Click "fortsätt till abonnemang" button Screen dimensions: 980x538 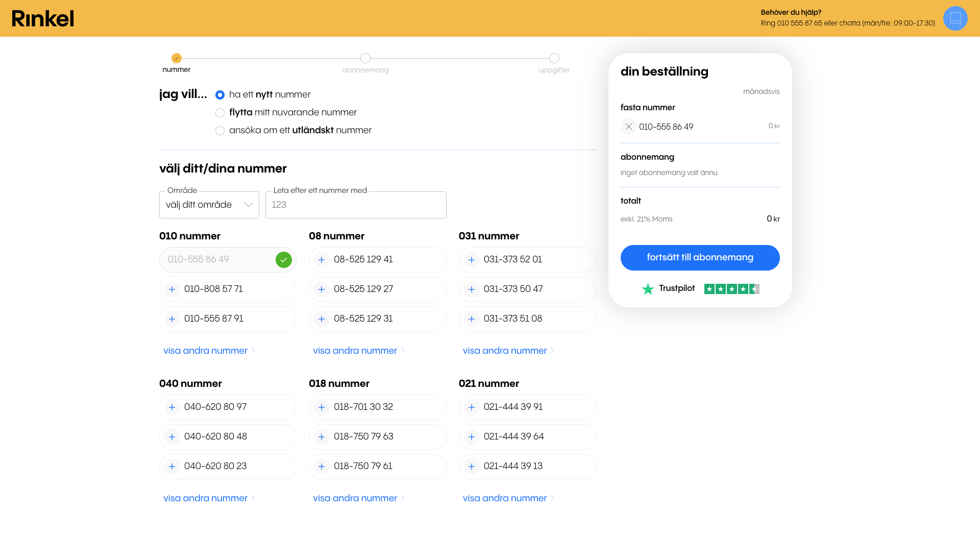click(x=700, y=258)
